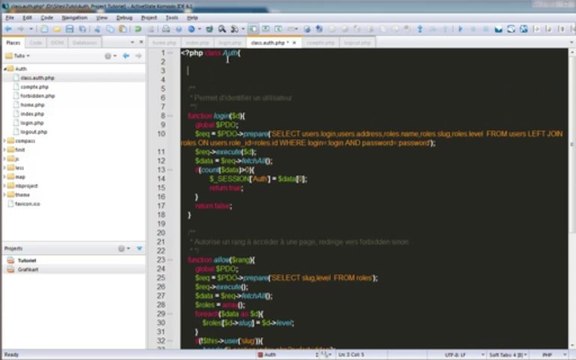Open the File menu
This screenshot has width=576, height=360.
(x=10, y=18)
